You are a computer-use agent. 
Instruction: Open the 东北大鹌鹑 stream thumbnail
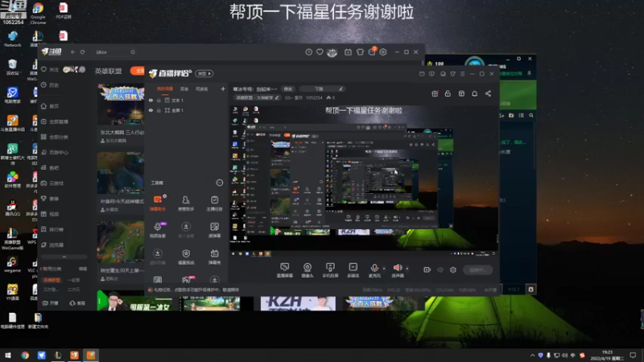(x=121, y=105)
